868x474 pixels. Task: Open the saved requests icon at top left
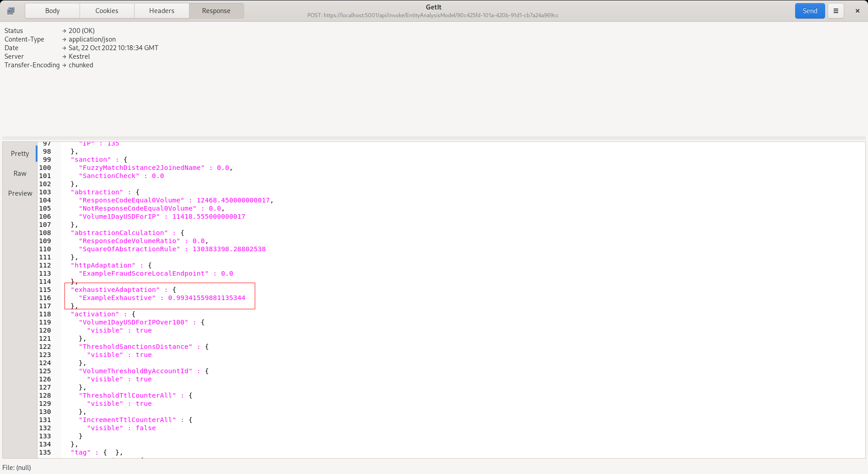(x=11, y=11)
